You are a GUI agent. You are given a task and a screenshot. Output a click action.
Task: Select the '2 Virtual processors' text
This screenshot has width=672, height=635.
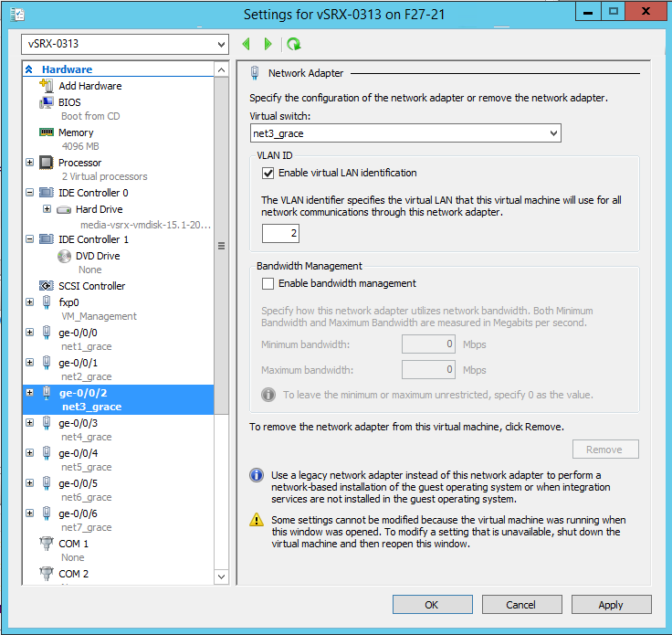pos(105,176)
